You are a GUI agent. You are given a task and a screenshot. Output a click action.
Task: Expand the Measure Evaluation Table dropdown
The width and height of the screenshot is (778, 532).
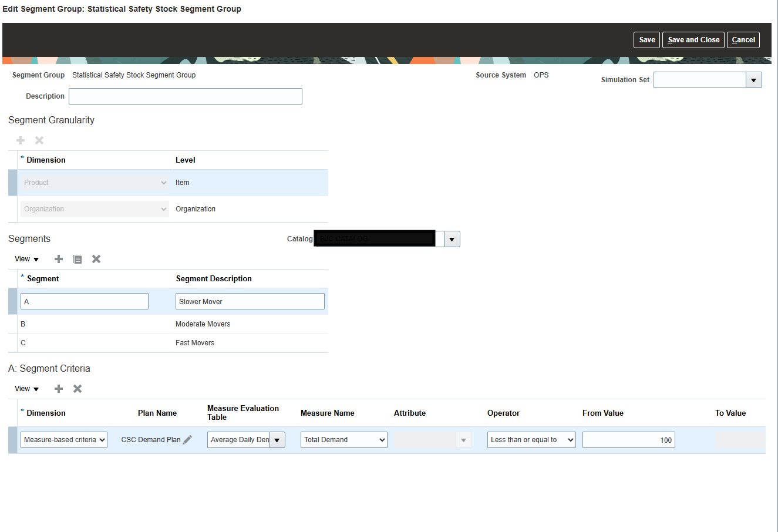pyautogui.click(x=277, y=440)
